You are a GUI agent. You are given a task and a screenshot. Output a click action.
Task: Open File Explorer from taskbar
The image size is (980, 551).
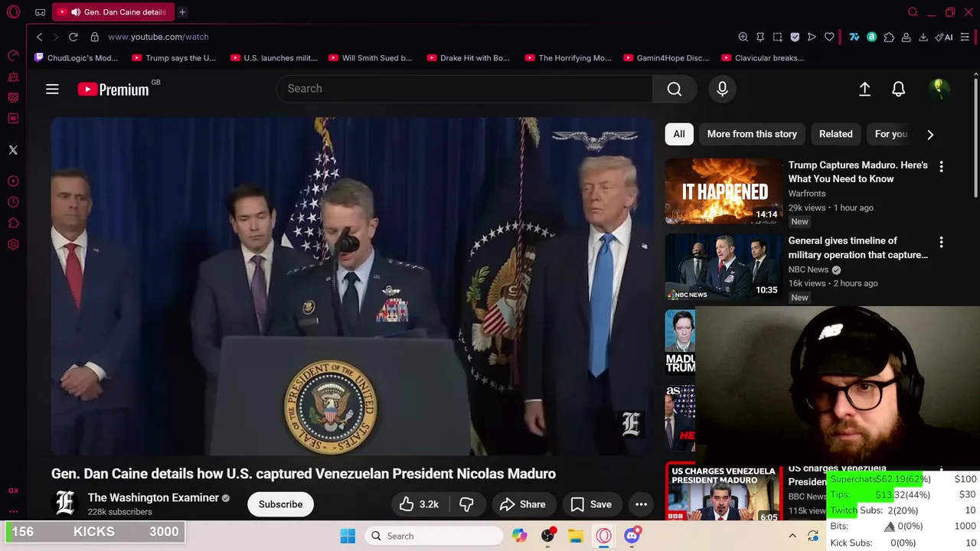[x=576, y=536]
